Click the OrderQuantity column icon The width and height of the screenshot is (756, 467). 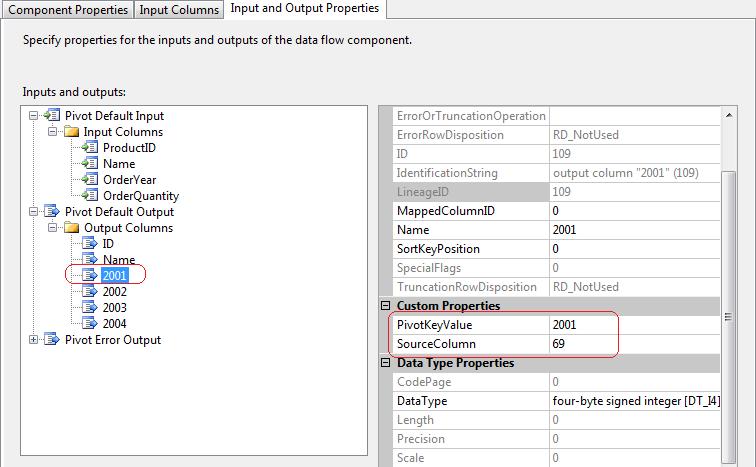(90, 196)
